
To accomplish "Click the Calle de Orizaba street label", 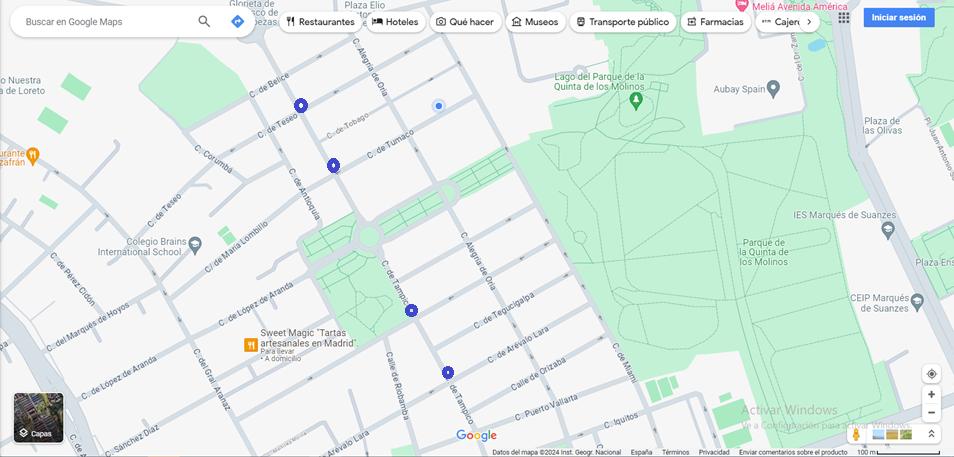I will (x=538, y=374).
